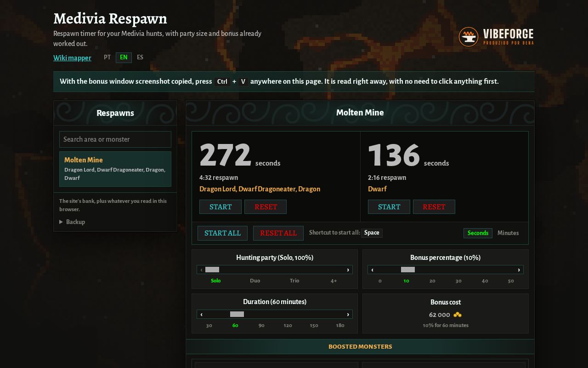This screenshot has width=588, height=368.
Task: Start the 136 seconds Dwarf timer
Action: [x=389, y=207]
